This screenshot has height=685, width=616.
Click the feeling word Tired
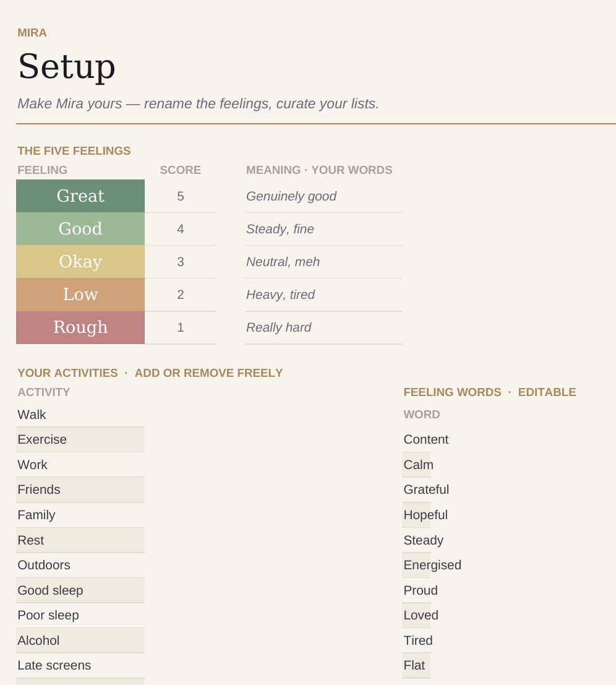[x=418, y=640]
